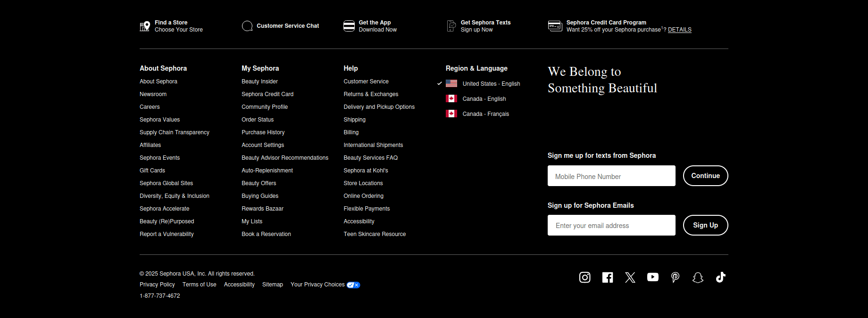This screenshot has width=868, height=318.
Task: Focus the email address input field
Action: click(x=611, y=226)
